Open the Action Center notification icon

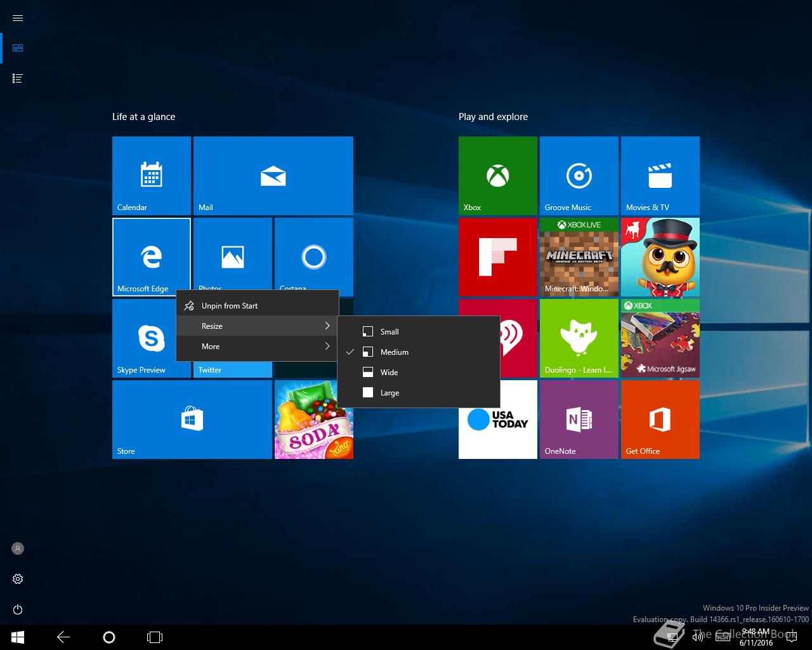click(793, 637)
